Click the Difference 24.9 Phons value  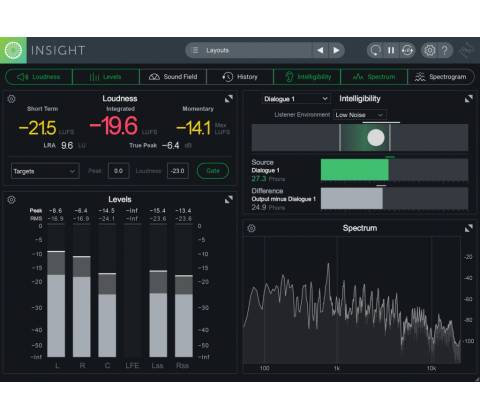pyautogui.click(x=259, y=207)
